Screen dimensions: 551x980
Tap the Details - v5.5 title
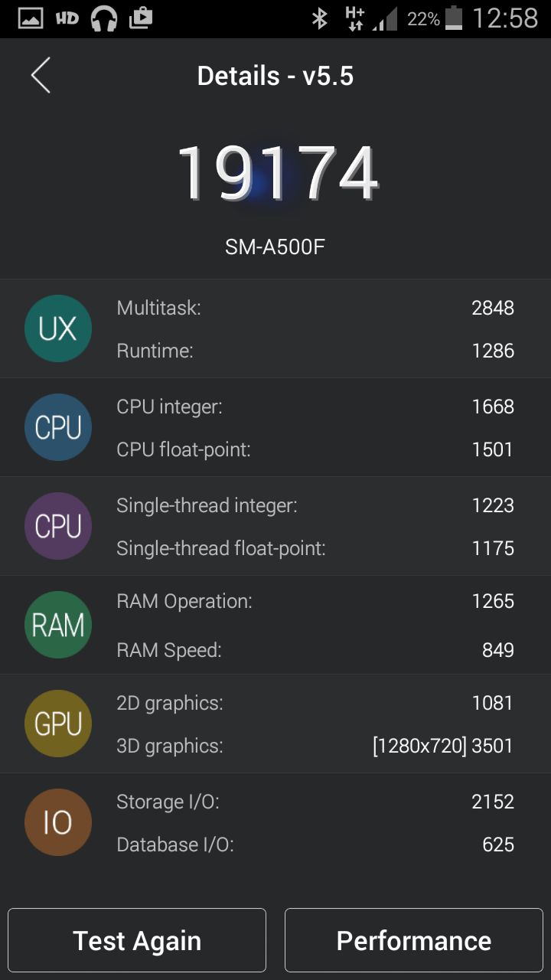pyautogui.click(x=275, y=76)
